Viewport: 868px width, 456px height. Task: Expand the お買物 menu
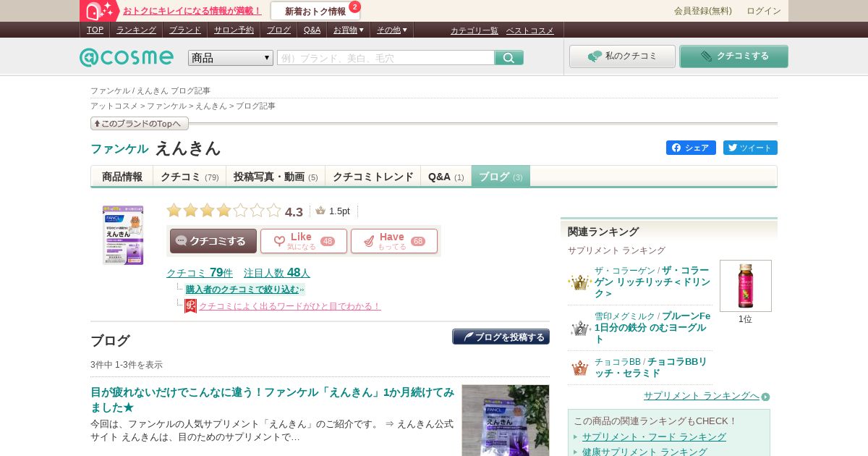[x=349, y=30]
